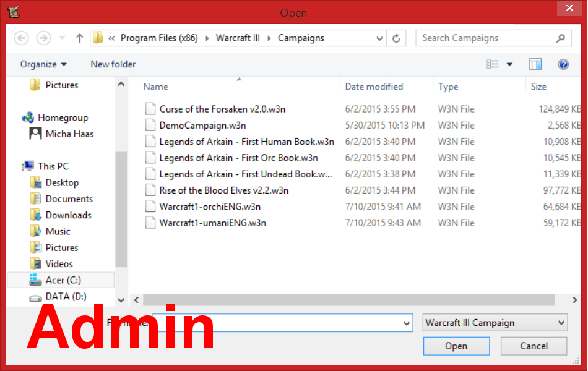Click Program Files (x86) in the address path
588x371 pixels.
(159, 38)
